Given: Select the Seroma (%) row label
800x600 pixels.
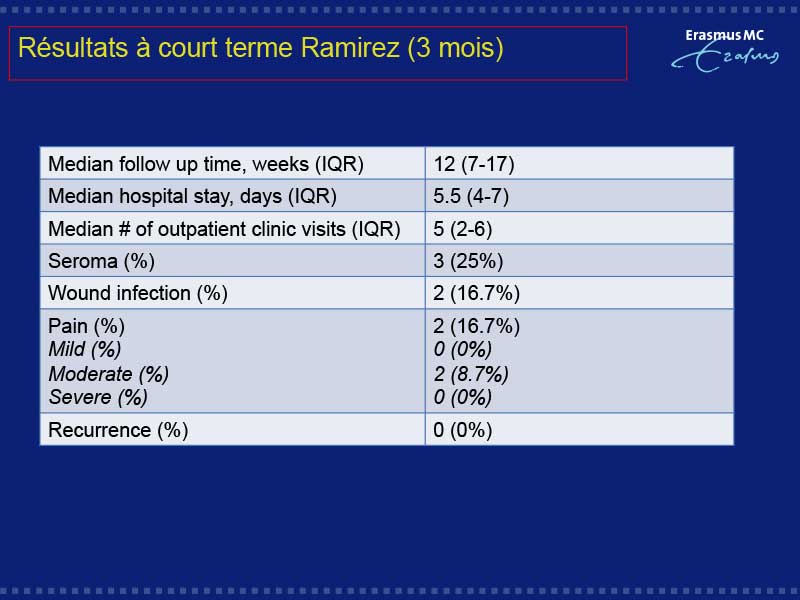Looking at the screenshot, I should click(101, 261).
